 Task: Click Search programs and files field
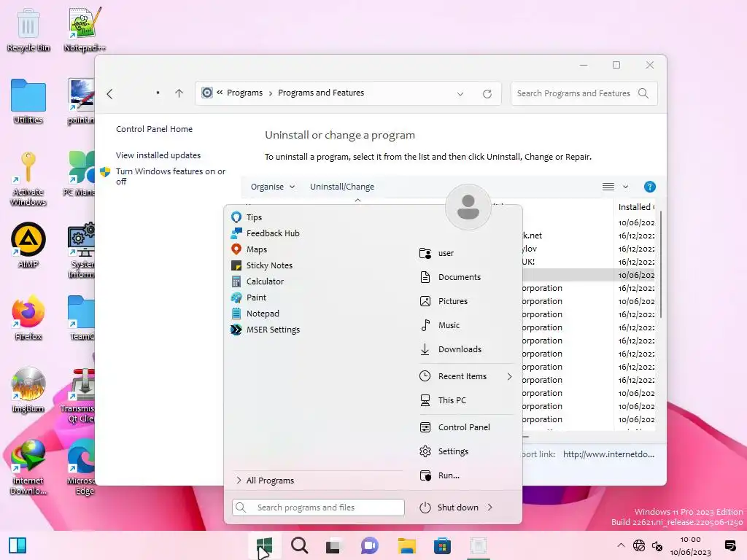tap(318, 507)
